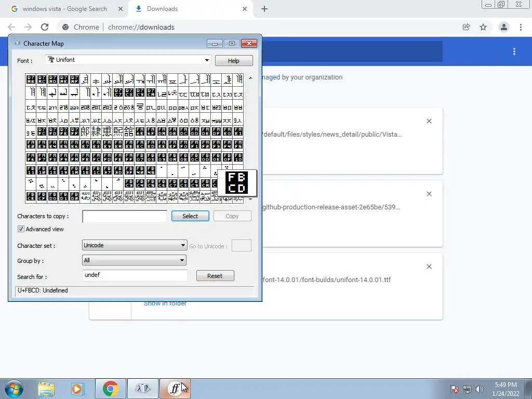Select the FAE2 glyph cell
Screen dimensions: 532x399
click(31, 144)
